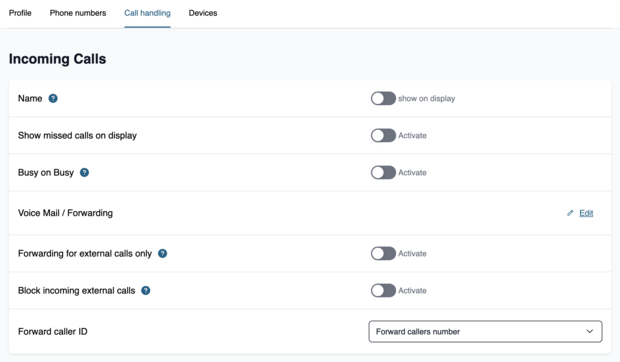Image resolution: width=620 pixels, height=362 pixels.
Task: Open help icon next to Busy on Busy
Action: (84, 172)
